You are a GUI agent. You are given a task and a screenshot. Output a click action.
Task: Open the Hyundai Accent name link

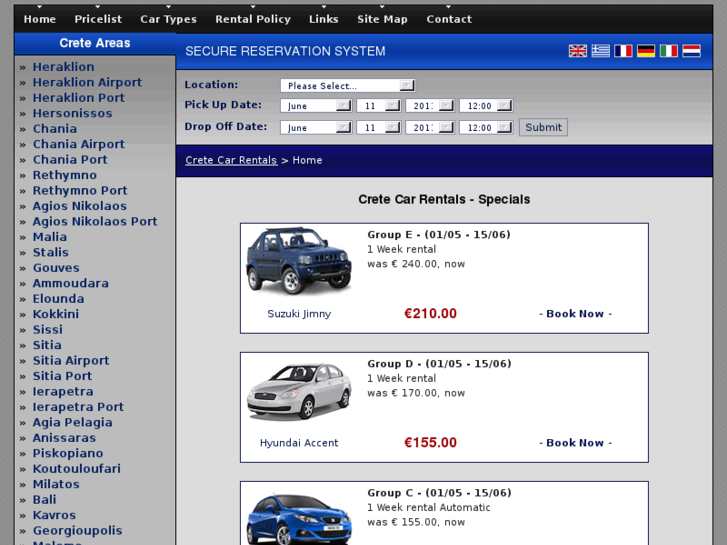(x=299, y=443)
